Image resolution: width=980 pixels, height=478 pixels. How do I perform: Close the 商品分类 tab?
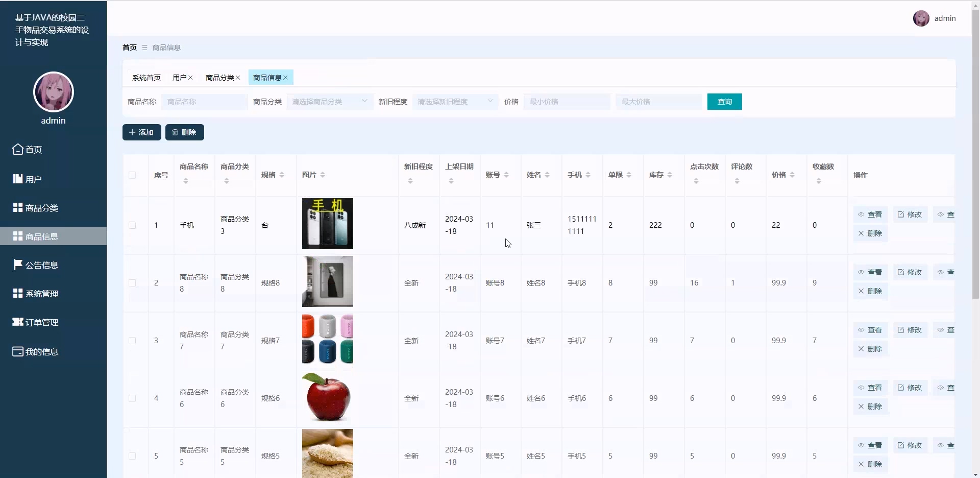(238, 78)
